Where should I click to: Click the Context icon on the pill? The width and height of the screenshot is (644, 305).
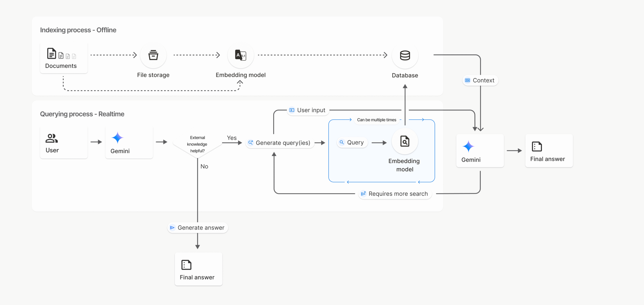pyautogui.click(x=467, y=80)
